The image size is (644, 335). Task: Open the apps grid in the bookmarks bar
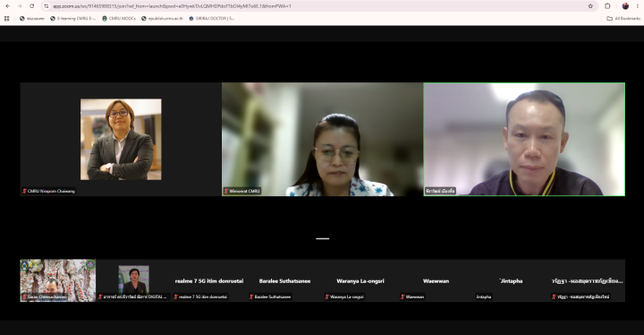coord(6,19)
